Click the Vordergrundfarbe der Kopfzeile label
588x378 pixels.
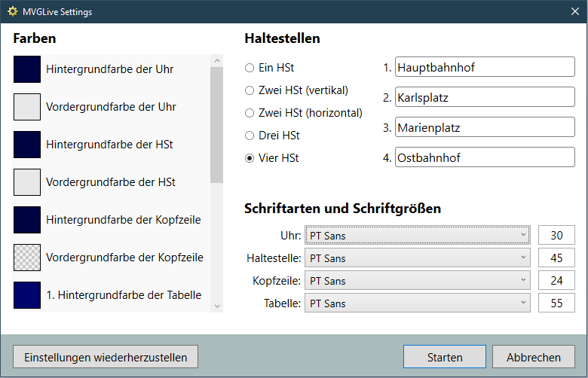click(x=124, y=258)
